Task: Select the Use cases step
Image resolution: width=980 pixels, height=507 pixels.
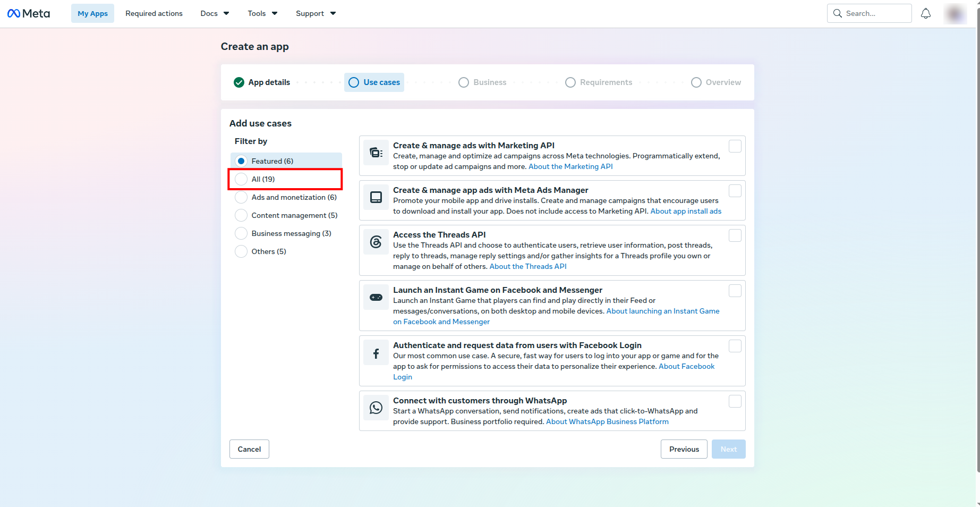Action: pyautogui.click(x=374, y=82)
